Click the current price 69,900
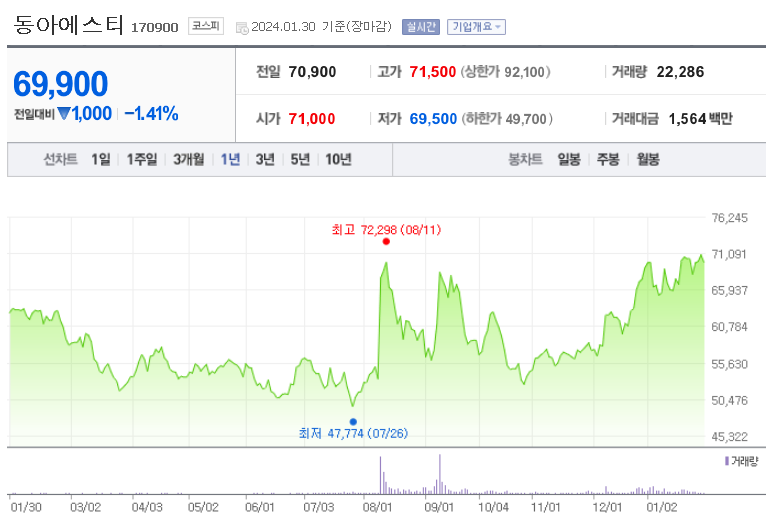766x527 pixels. click(x=60, y=84)
